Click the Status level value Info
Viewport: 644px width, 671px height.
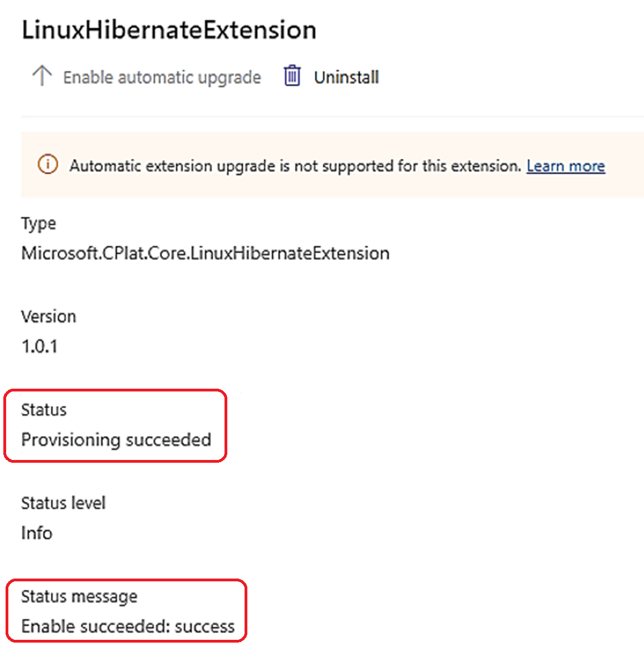click(x=36, y=533)
